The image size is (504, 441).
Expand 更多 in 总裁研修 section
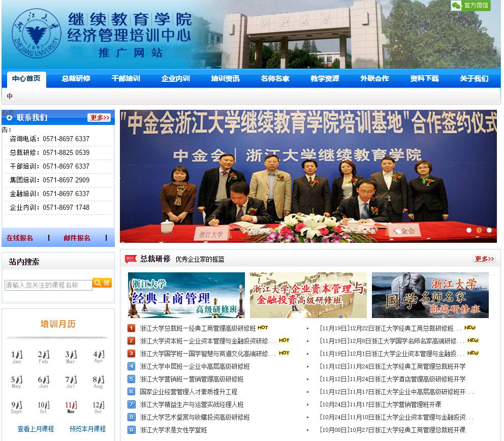coord(484,259)
